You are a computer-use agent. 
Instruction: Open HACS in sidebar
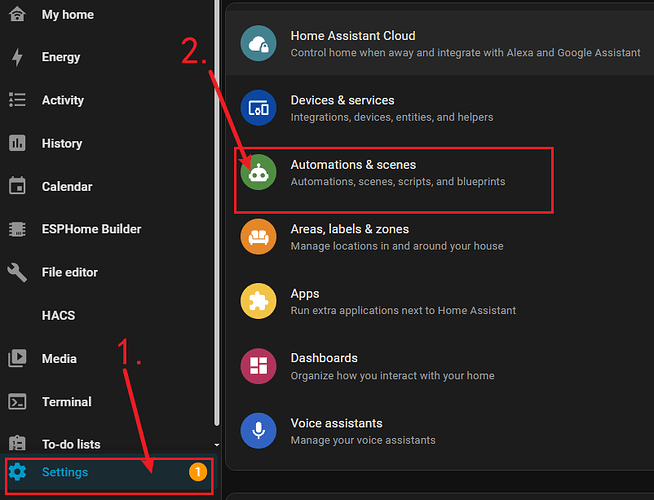[108, 315]
